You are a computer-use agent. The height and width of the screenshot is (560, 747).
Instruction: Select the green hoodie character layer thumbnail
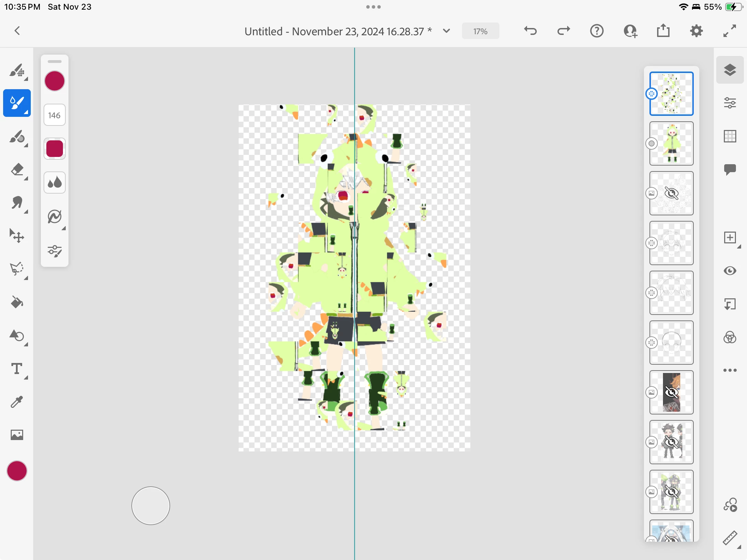coord(671,143)
